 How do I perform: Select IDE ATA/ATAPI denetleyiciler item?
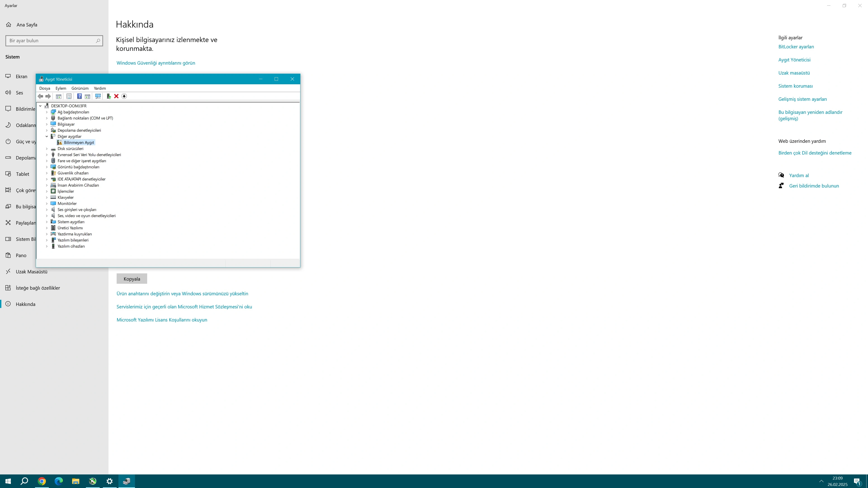click(82, 179)
